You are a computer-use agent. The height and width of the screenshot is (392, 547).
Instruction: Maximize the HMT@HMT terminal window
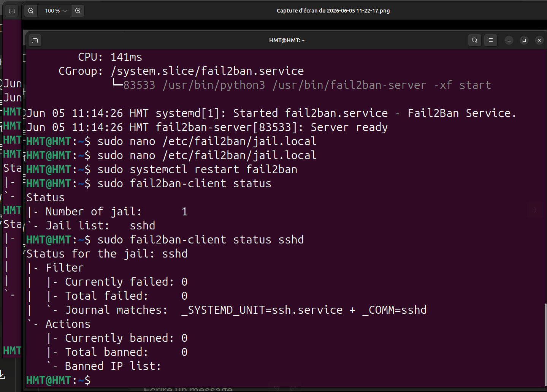[524, 40]
